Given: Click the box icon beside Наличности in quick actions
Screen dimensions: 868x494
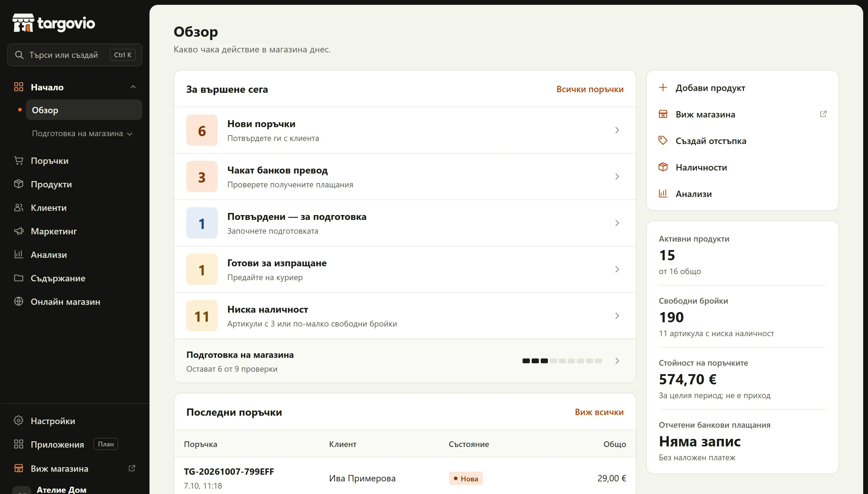Looking at the screenshot, I should tap(663, 167).
